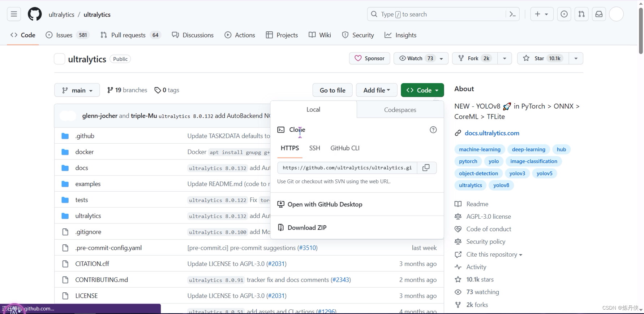Click the Activity pulse icon

click(x=458, y=267)
